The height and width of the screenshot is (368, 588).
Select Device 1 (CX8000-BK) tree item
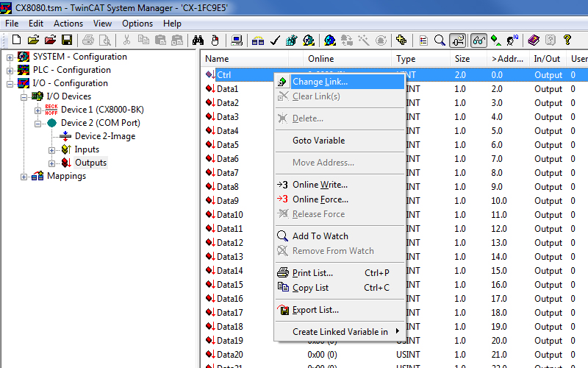(x=102, y=109)
